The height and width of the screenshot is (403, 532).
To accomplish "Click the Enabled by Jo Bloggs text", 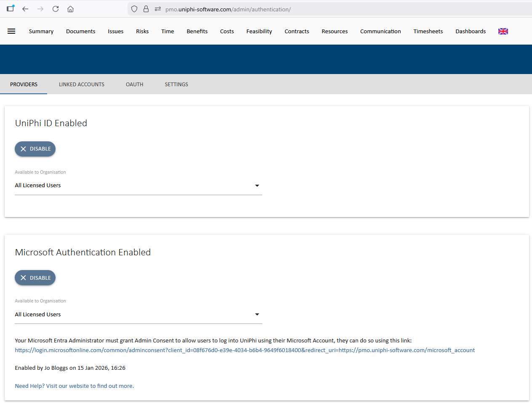I will click(70, 368).
